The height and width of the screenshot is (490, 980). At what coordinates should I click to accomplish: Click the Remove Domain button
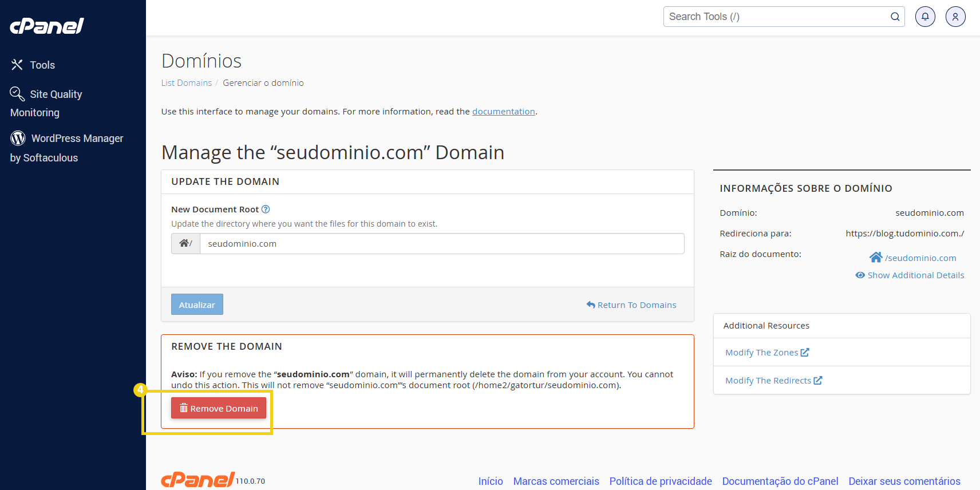pos(219,408)
